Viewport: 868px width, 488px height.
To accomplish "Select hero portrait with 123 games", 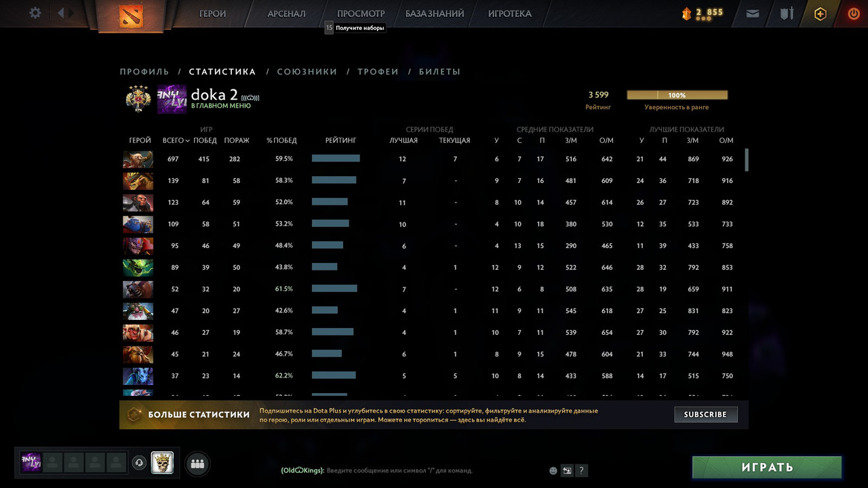I will tap(138, 203).
